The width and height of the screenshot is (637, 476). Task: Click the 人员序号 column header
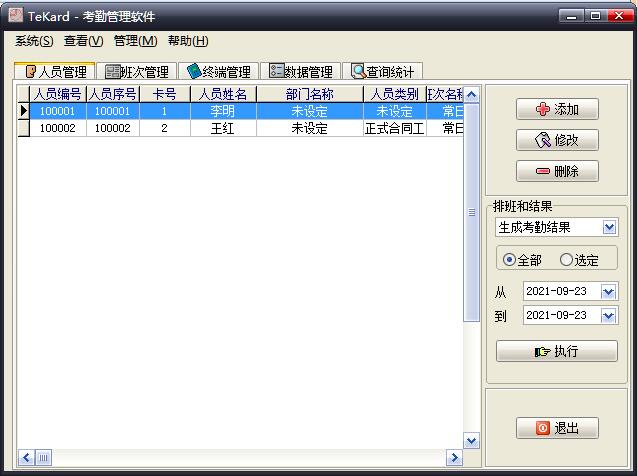[x=113, y=94]
